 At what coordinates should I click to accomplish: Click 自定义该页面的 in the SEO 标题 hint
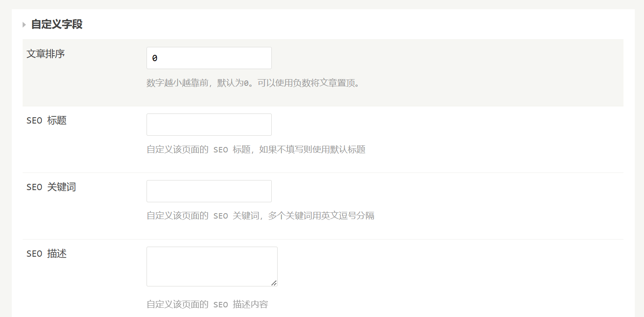(178, 149)
